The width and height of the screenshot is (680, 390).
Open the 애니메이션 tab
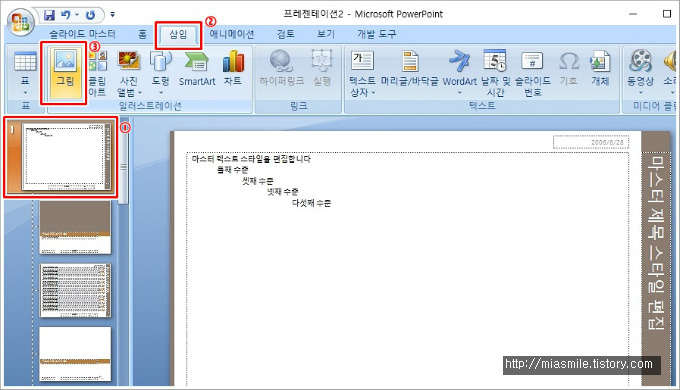(232, 34)
